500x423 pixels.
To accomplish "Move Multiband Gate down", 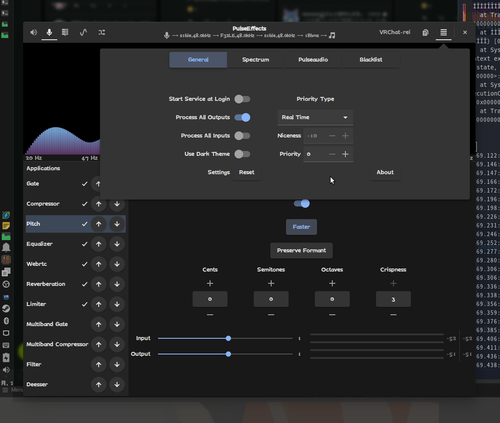I will [117, 324].
